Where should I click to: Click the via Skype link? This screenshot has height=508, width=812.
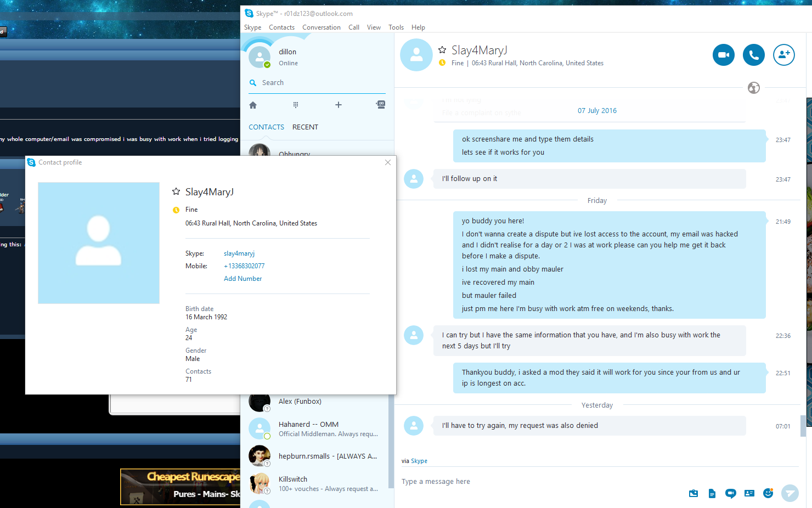coord(419,461)
